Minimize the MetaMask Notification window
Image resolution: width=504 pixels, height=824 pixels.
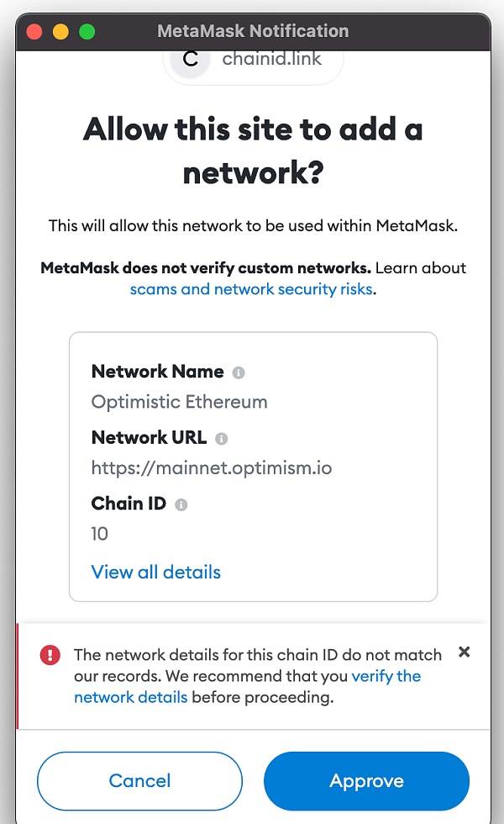point(60,32)
